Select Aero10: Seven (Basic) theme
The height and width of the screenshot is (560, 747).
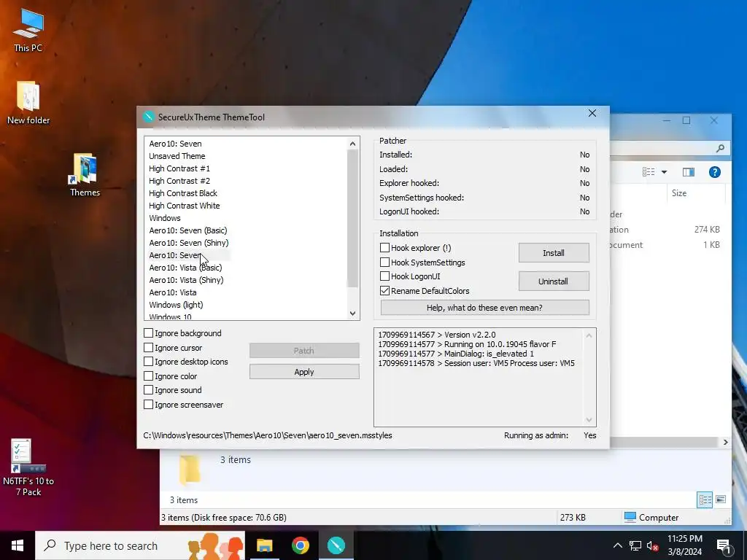[187, 230]
